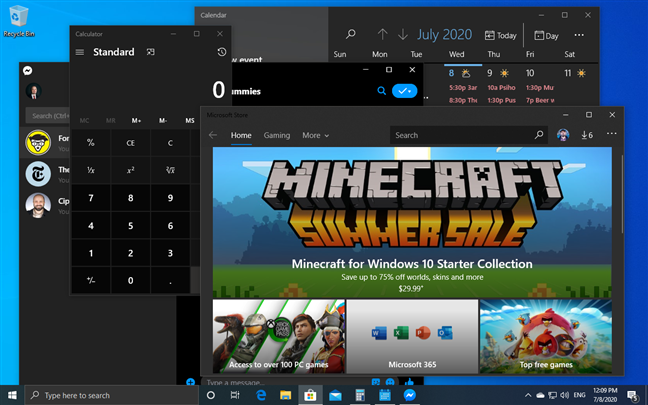Open Microsoft Store downloads and updates
648x405 pixels.
(x=586, y=135)
